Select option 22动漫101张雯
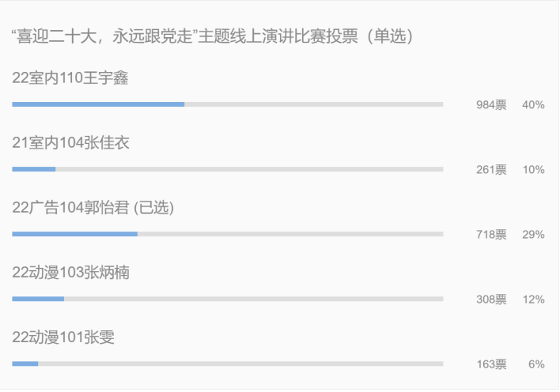This screenshot has height=392, width=560. (63, 337)
